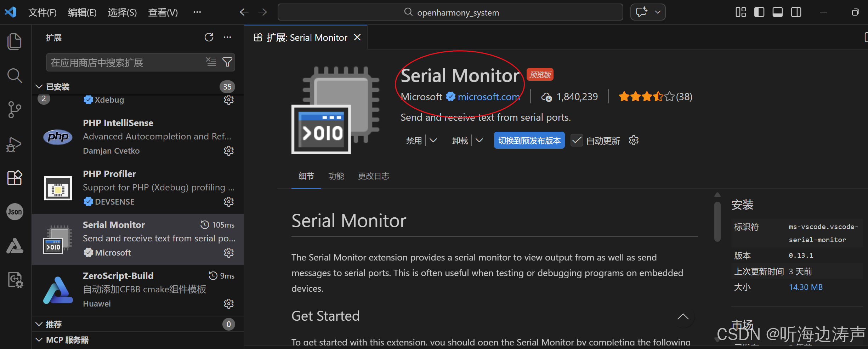Screen dimensions: 868x349
Task: Collapse content with the Get Started up-chevron
Action: pyautogui.click(x=683, y=316)
